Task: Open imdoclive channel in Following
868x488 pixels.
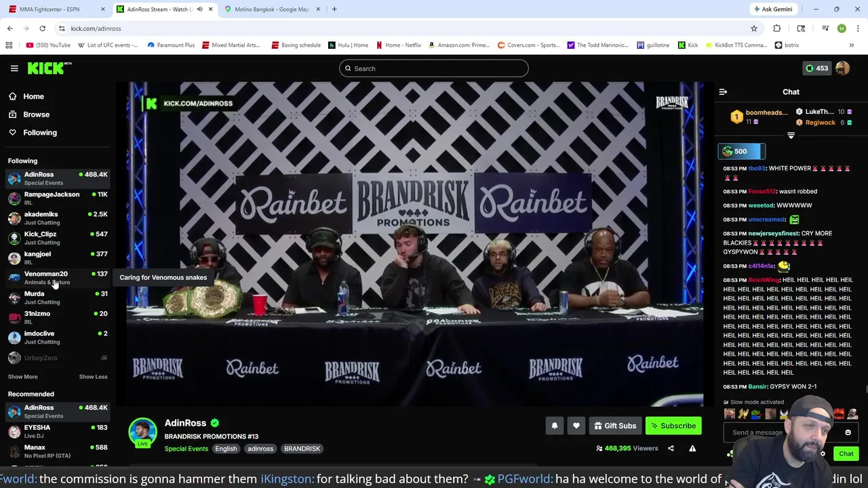Action: [58, 338]
